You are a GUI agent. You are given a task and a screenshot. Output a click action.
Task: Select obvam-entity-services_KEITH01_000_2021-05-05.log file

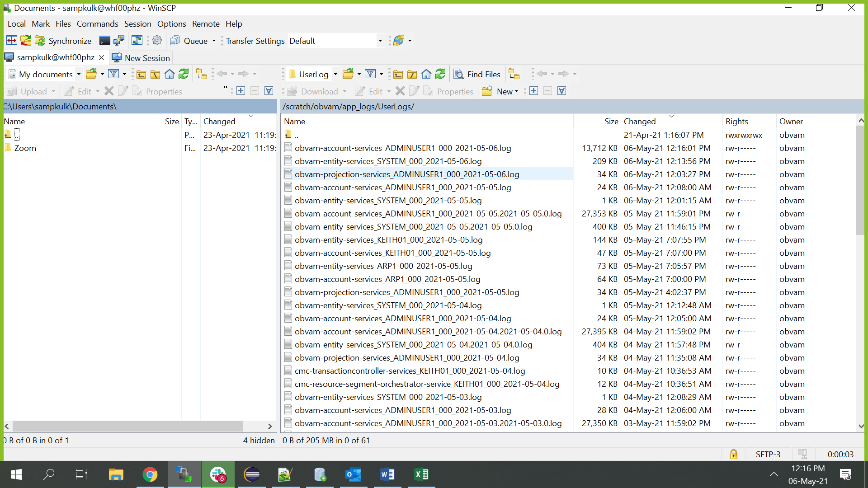click(388, 240)
